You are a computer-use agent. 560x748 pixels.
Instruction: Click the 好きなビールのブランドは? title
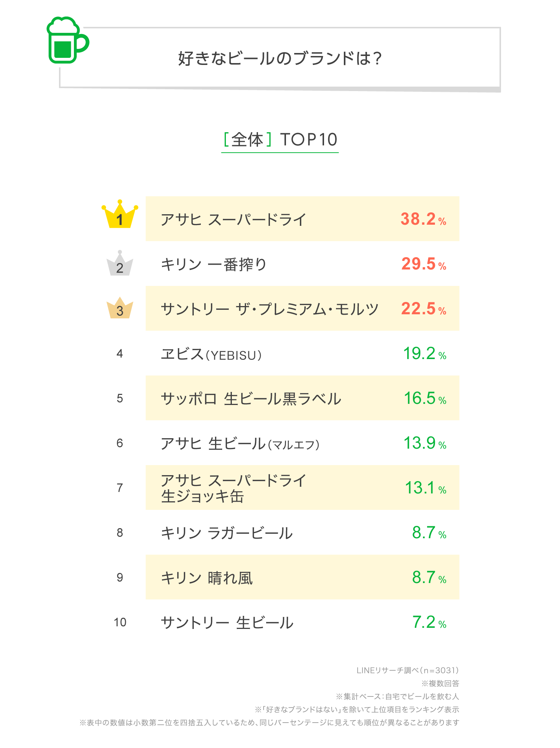tap(280, 59)
